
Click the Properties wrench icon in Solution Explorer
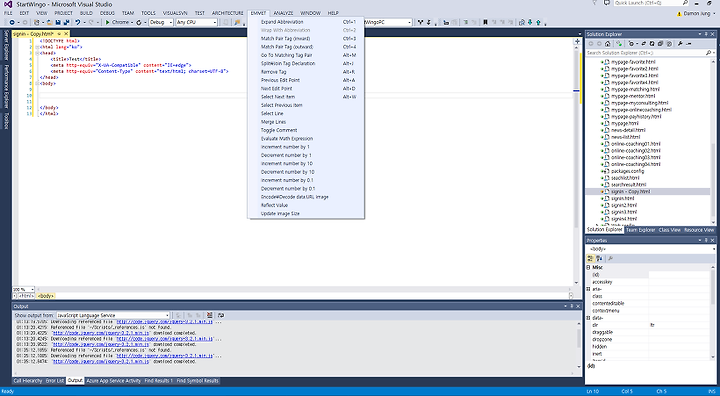click(680, 44)
